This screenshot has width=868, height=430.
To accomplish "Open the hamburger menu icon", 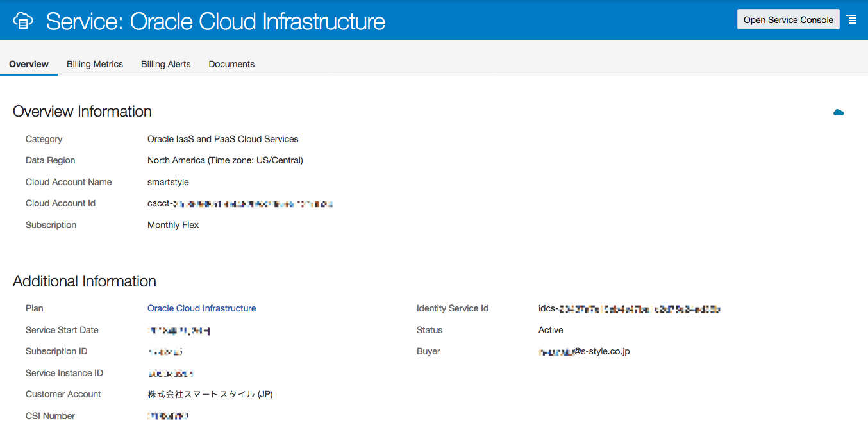I will pos(851,19).
